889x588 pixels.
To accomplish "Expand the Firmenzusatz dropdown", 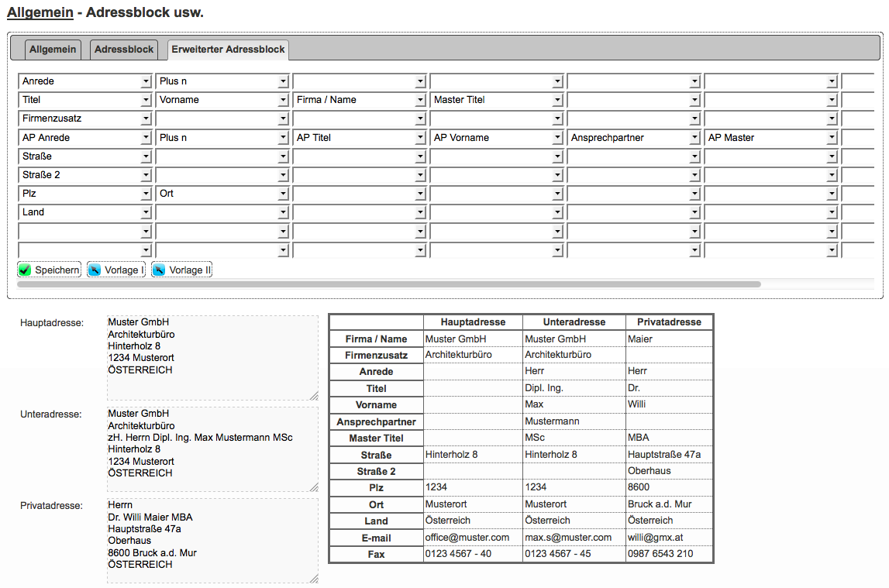I will tap(85, 119).
